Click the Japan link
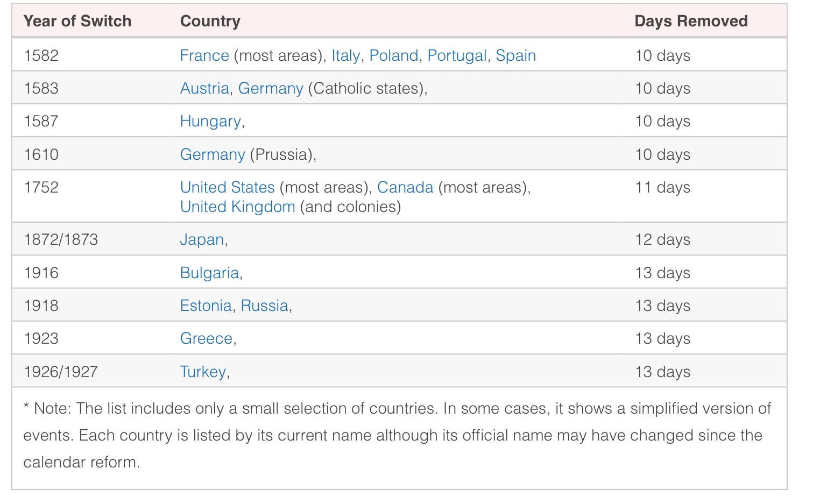The image size is (813, 504). pos(202,239)
